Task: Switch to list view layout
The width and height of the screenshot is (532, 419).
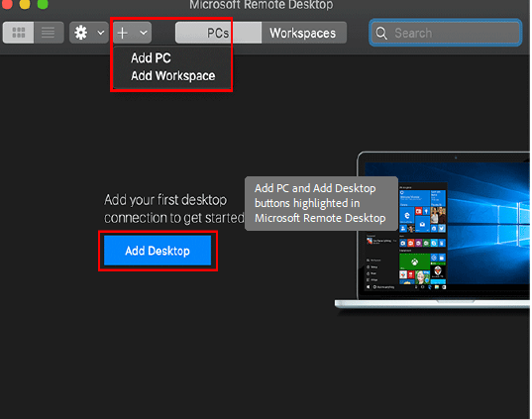Action: (49, 33)
